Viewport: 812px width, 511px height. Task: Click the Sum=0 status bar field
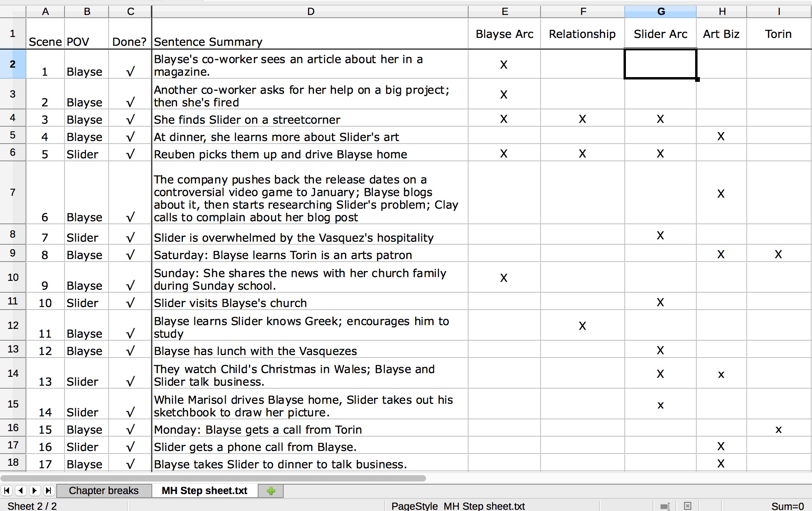pyautogui.click(x=787, y=506)
